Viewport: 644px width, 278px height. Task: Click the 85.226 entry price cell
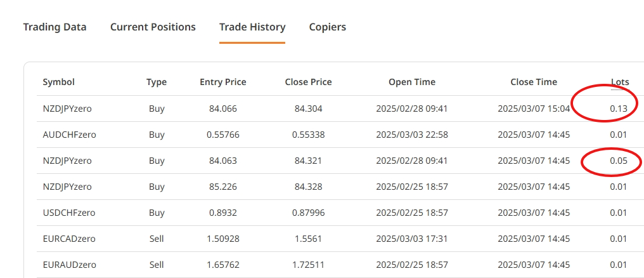[222, 187]
